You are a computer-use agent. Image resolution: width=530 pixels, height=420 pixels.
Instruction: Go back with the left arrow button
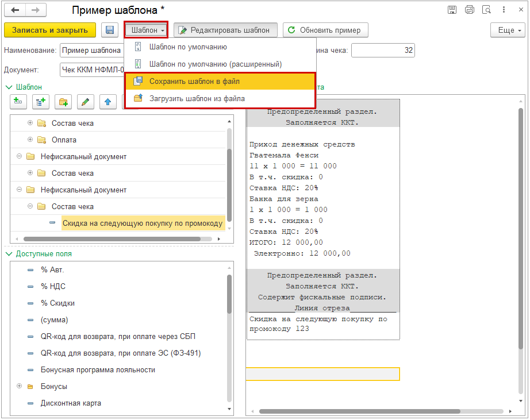[x=15, y=10]
